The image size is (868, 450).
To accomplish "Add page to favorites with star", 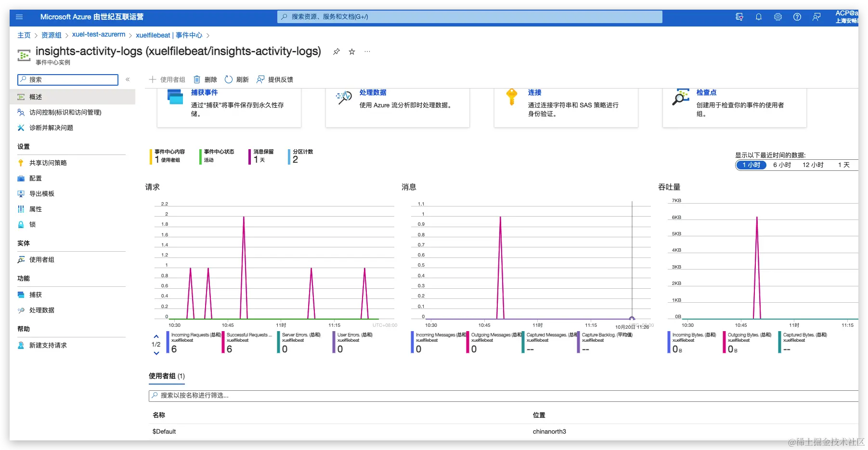I will pyautogui.click(x=352, y=51).
